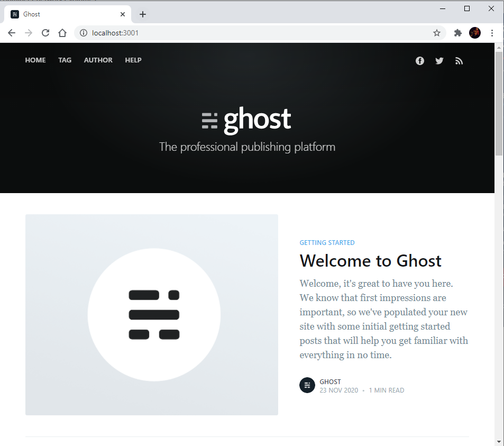The image size is (504, 446).
Task: Click the Ghost author avatar
Action: 307,385
